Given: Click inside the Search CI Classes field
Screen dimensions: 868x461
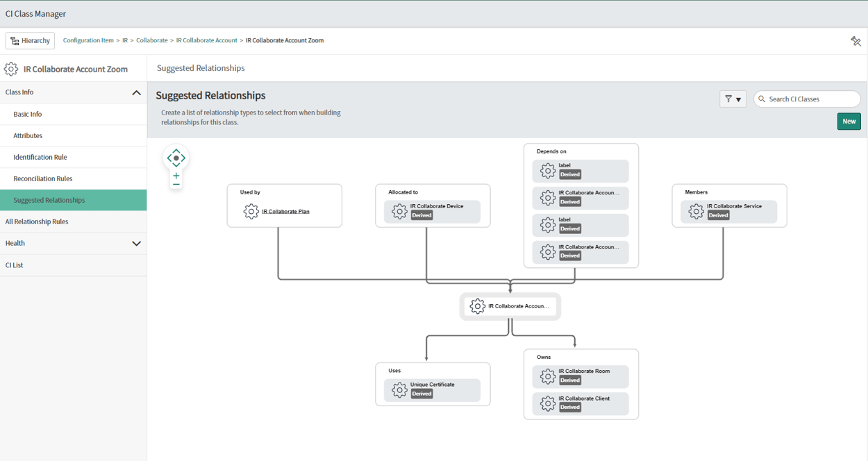Looking at the screenshot, I should point(806,99).
